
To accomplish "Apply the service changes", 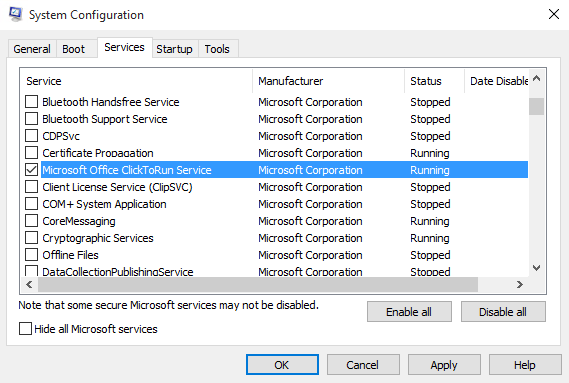I will pyautogui.click(x=444, y=365).
